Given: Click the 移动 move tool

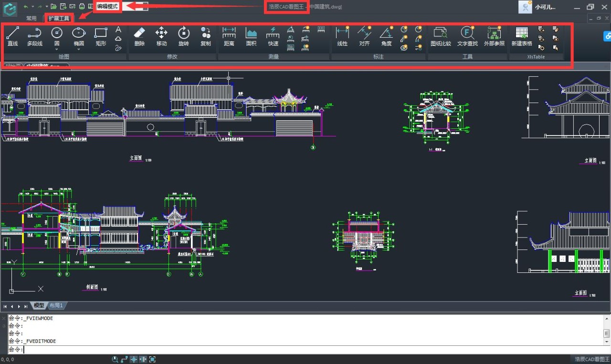Looking at the screenshot, I should (161, 36).
